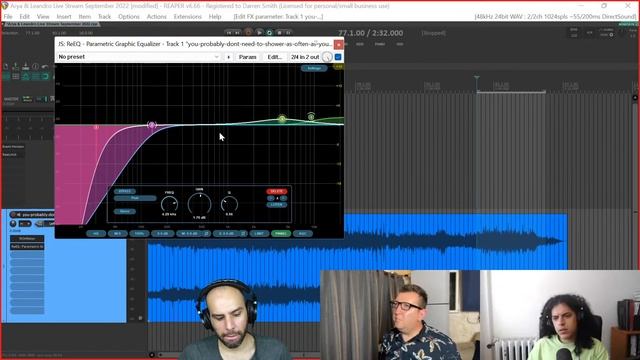This screenshot has height=360, width=640.
Task: Toggle the FX bypass checkbox
Action: 338,57
